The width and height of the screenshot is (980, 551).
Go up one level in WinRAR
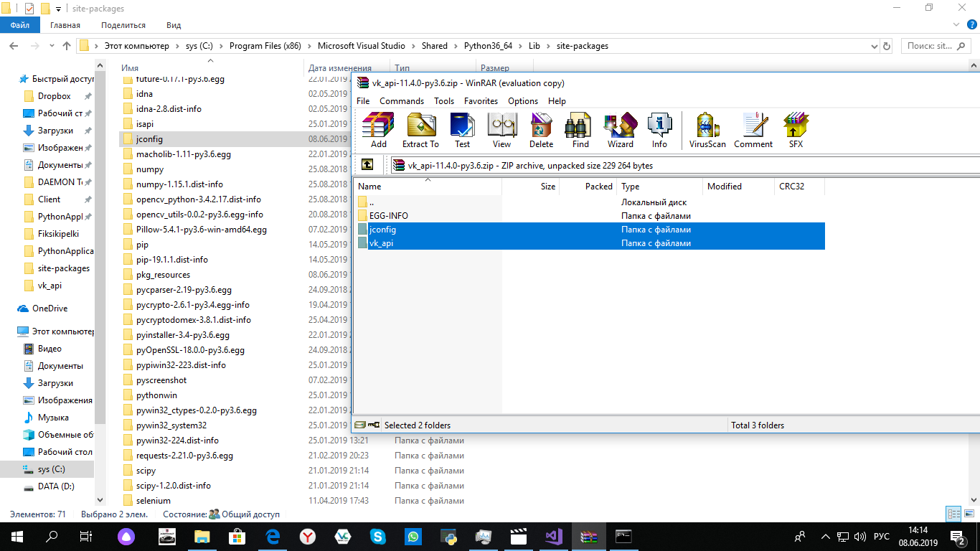(367, 165)
